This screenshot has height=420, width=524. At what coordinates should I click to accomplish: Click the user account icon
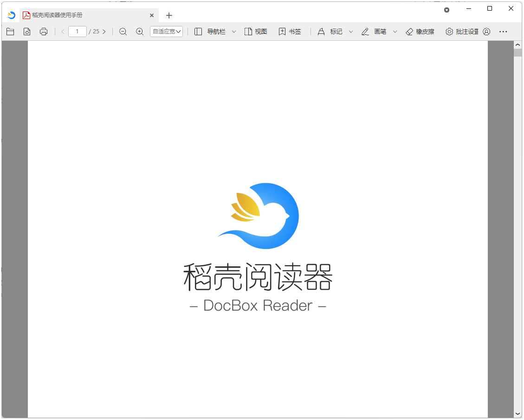[486, 32]
